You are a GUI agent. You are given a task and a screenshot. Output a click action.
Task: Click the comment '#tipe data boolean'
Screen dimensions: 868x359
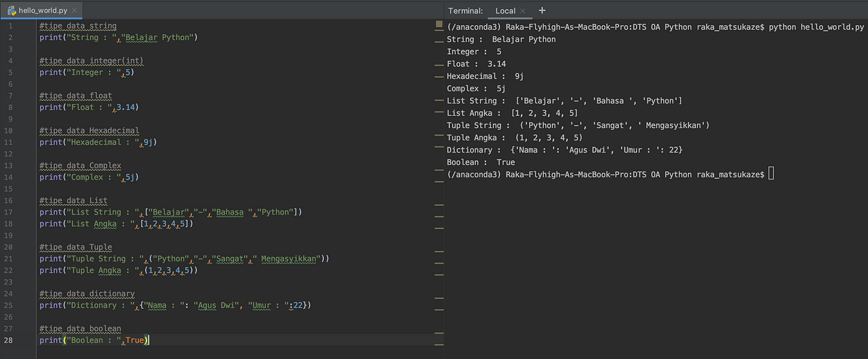pos(80,329)
